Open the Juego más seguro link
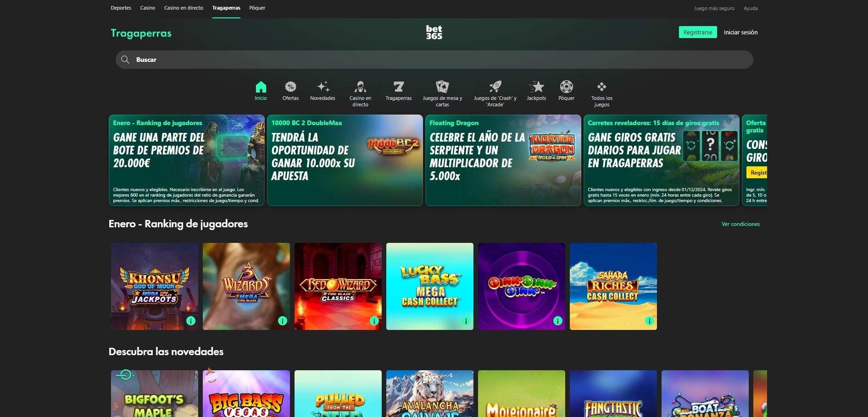The height and width of the screenshot is (417, 868). tap(714, 8)
